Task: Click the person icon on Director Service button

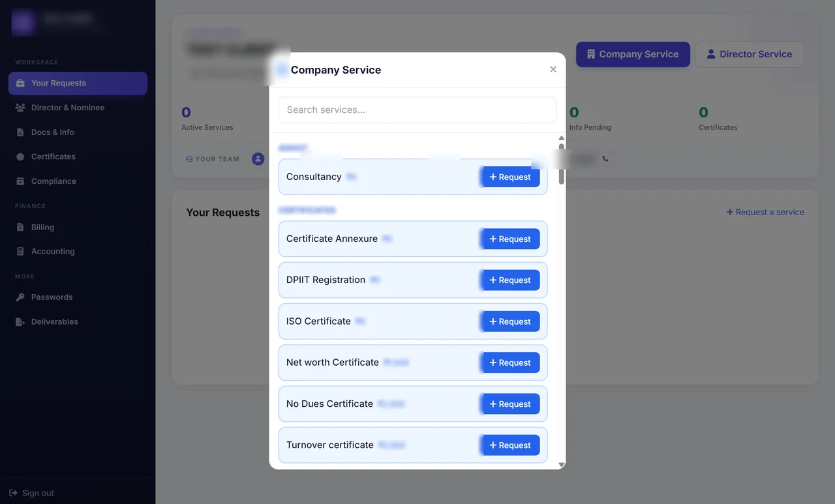Action: (x=711, y=54)
